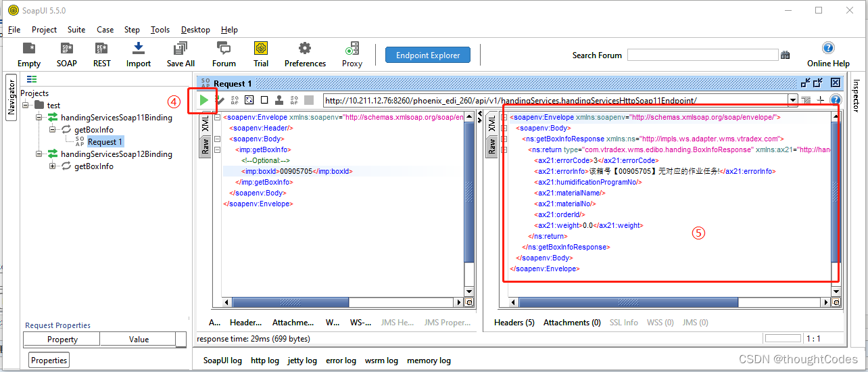
Task: Open the blue help icon beside endpoint
Action: pos(836,100)
